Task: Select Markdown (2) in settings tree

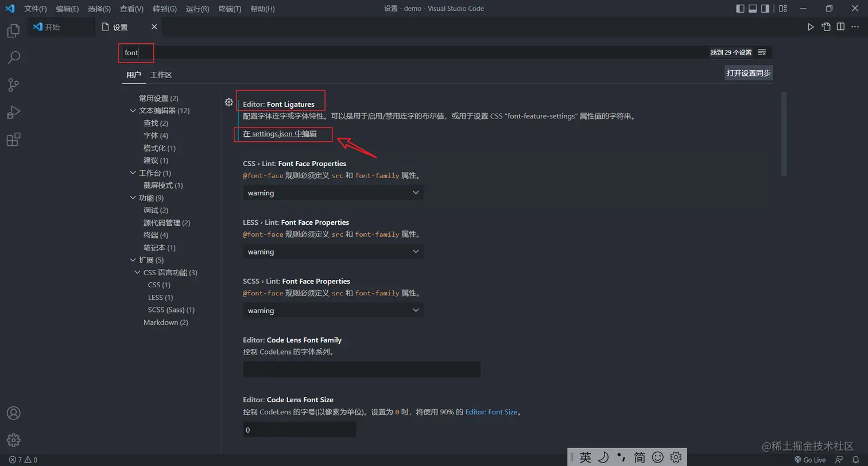Action: (x=166, y=322)
